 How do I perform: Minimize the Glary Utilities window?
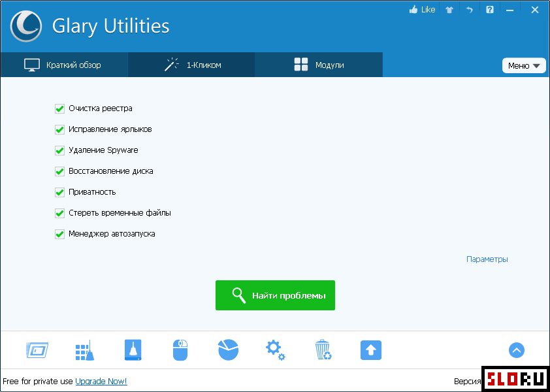coord(510,10)
